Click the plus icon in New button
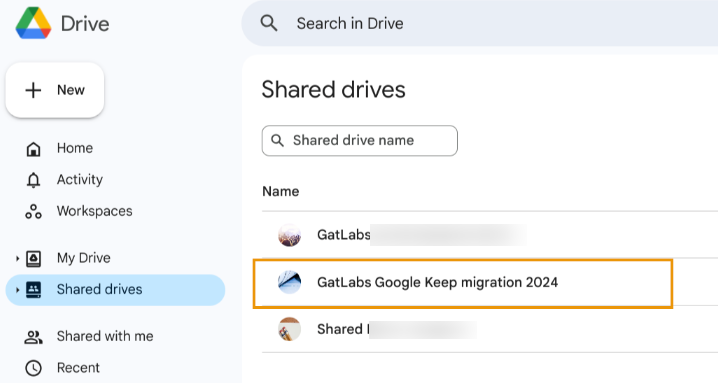Image resolution: width=718 pixels, height=383 pixels. click(x=33, y=90)
